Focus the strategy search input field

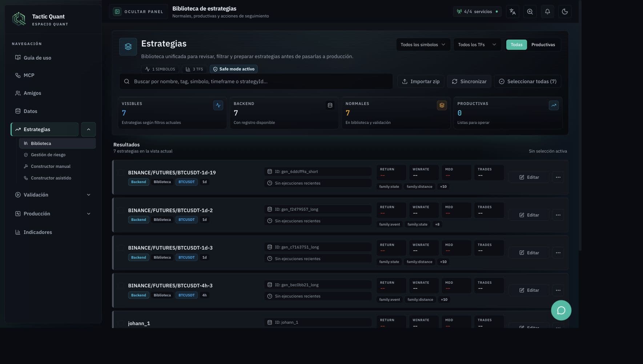pyautogui.click(x=256, y=81)
